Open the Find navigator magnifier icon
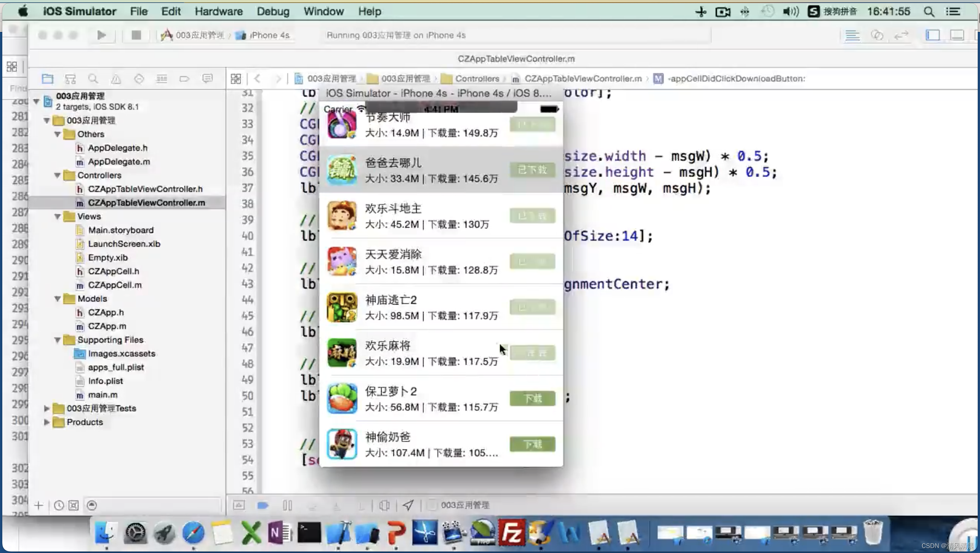This screenshot has height=553, width=980. [93, 79]
